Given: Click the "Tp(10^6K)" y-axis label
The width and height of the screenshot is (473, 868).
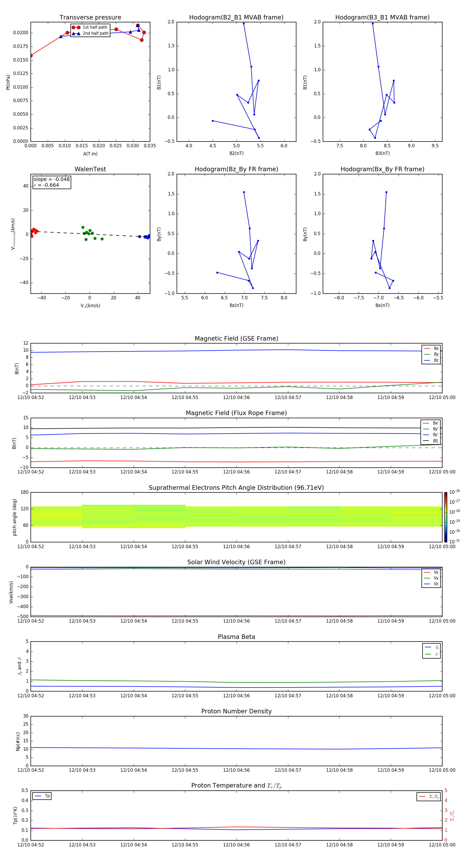Looking at the screenshot, I should point(15,815).
